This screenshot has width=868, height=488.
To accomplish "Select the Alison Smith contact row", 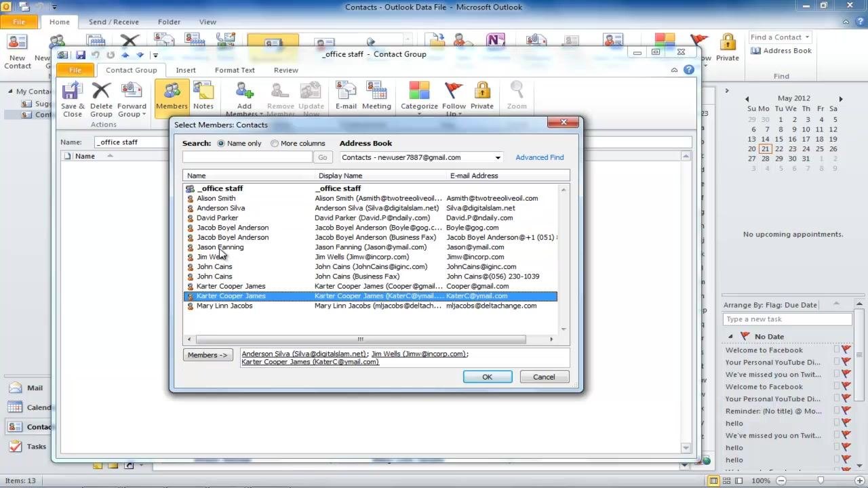I will [370, 199].
